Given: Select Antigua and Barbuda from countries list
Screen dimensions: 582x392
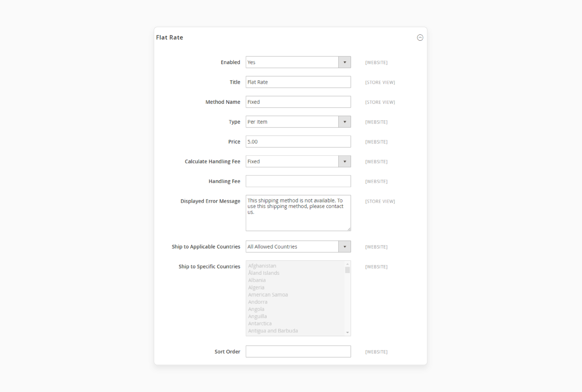Looking at the screenshot, I should 273,331.
